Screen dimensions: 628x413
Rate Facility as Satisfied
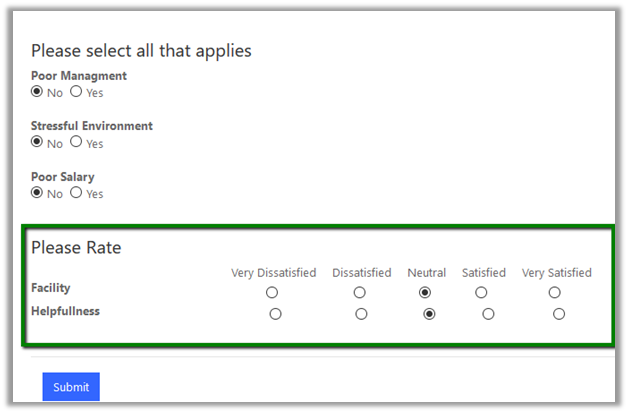coord(482,293)
